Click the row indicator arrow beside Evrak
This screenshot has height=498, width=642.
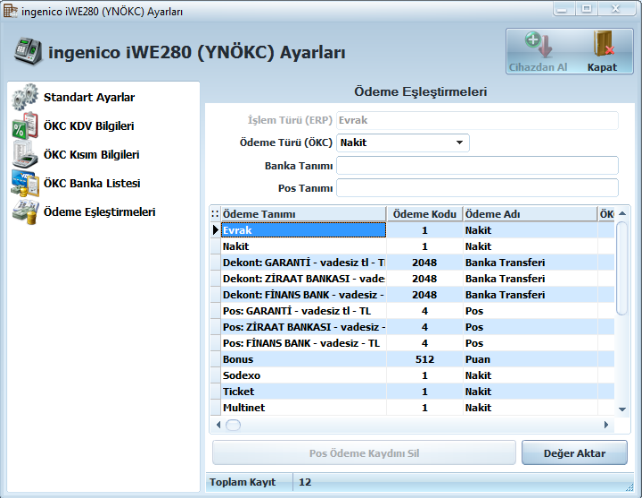215,230
